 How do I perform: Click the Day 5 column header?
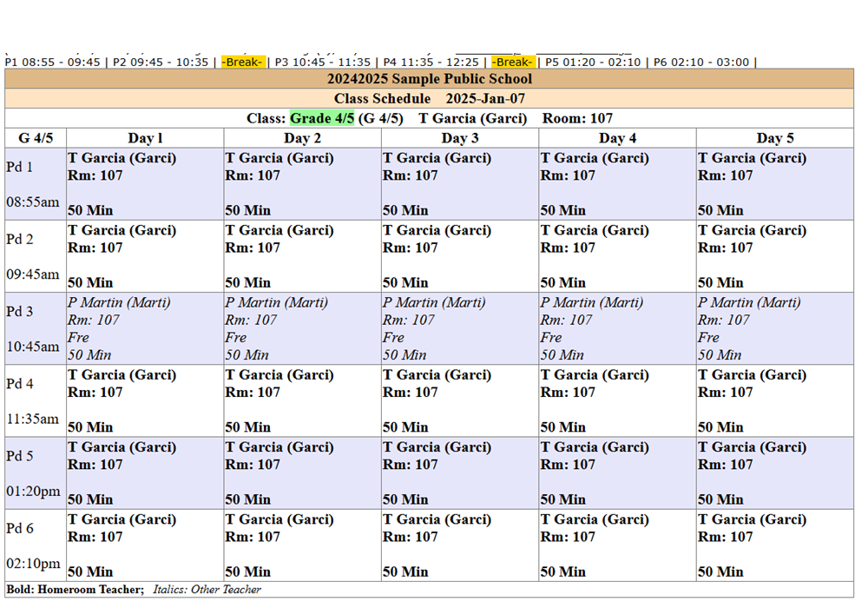pos(774,138)
